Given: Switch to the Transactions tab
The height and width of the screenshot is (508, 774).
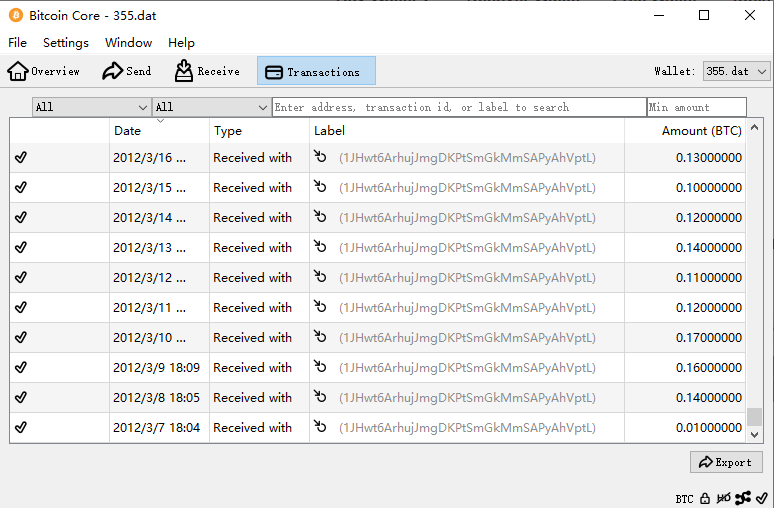Looking at the screenshot, I should pyautogui.click(x=316, y=71).
